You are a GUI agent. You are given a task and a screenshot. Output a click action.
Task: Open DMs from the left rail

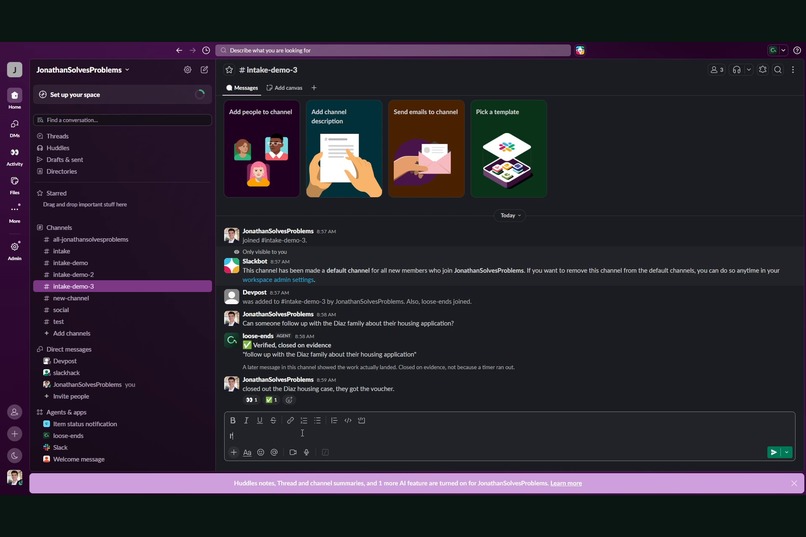click(x=14, y=127)
